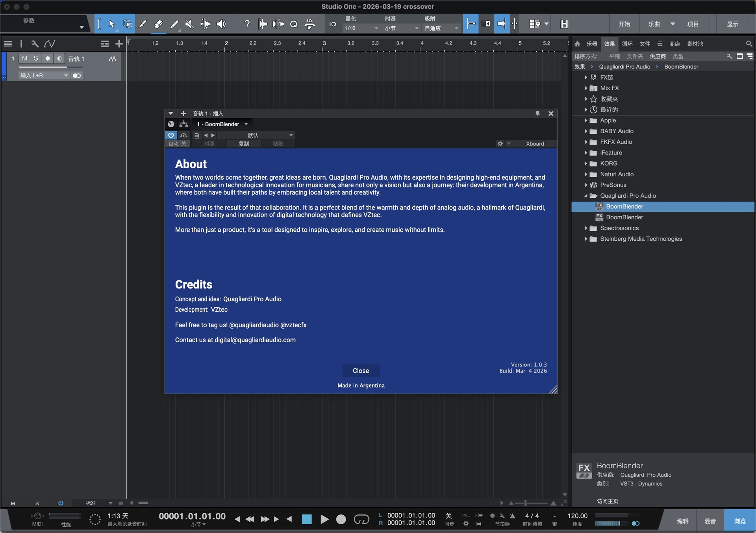
Task: Switch to the 乐器 browser tab
Action: (x=591, y=44)
